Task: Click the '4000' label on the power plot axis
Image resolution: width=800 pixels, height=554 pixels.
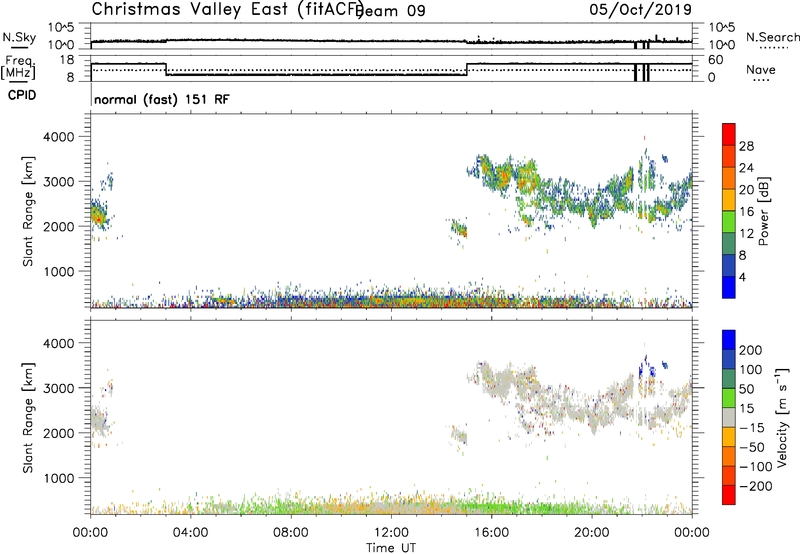Action: click(x=58, y=137)
